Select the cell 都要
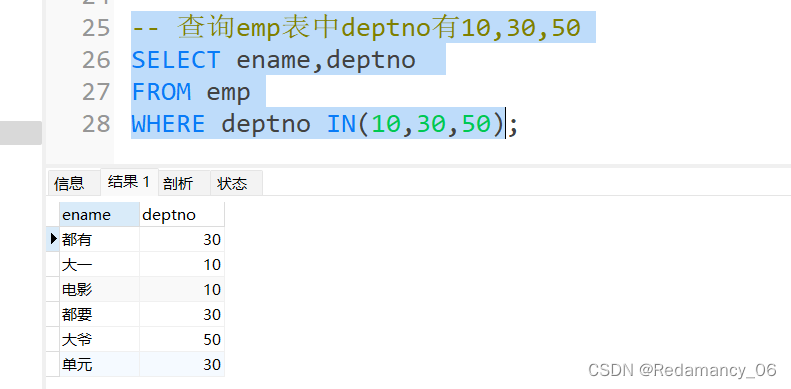791x389 pixels. coord(99,314)
